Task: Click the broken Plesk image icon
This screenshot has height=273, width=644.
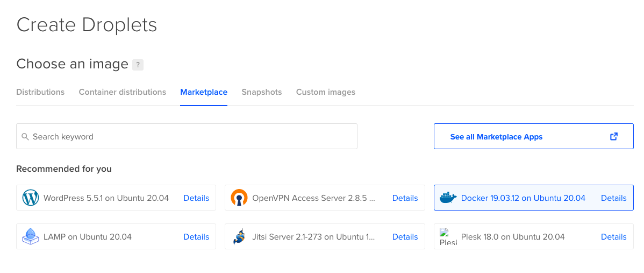Action: [448, 237]
